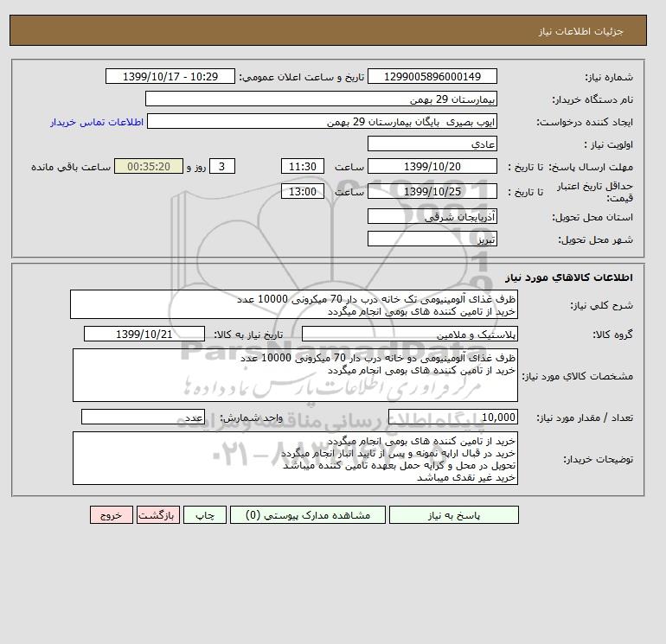Open مشاهده مدارک پیوستی (0) button
Viewport: 666px width, 644px height.
pyautogui.click(x=308, y=515)
